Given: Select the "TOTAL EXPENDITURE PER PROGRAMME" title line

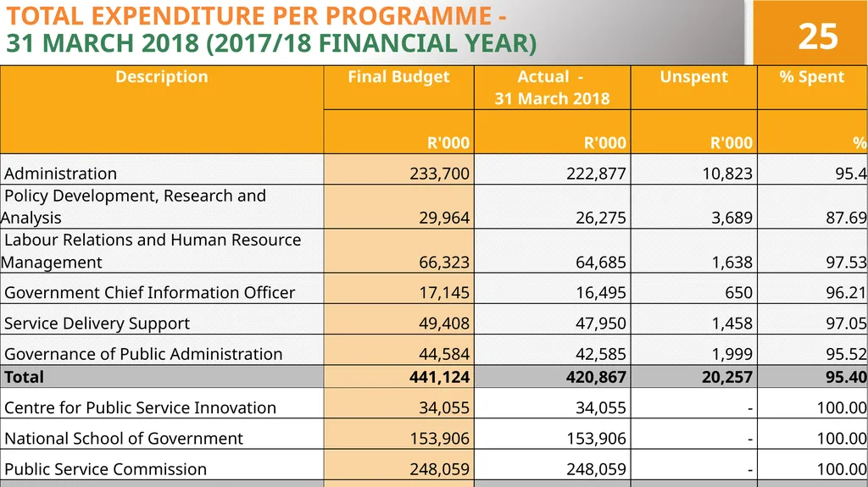Looking at the screenshot, I should (x=256, y=16).
